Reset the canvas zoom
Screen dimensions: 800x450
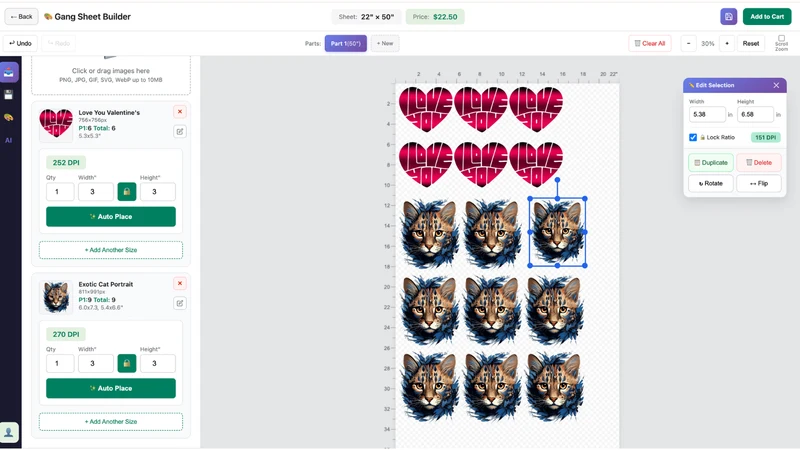click(x=751, y=43)
